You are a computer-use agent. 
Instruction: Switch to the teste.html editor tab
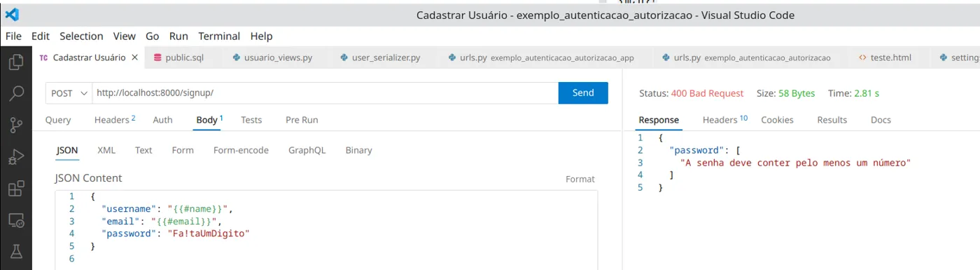pos(890,58)
